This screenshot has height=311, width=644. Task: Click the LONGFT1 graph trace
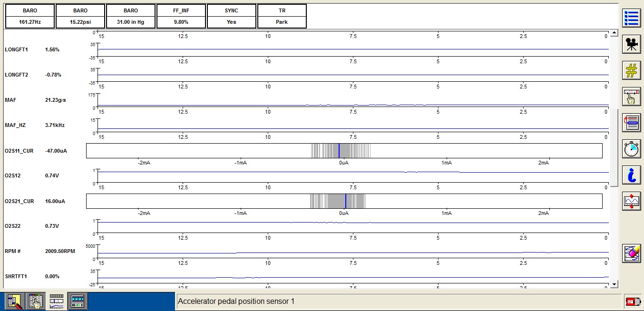click(353, 49)
